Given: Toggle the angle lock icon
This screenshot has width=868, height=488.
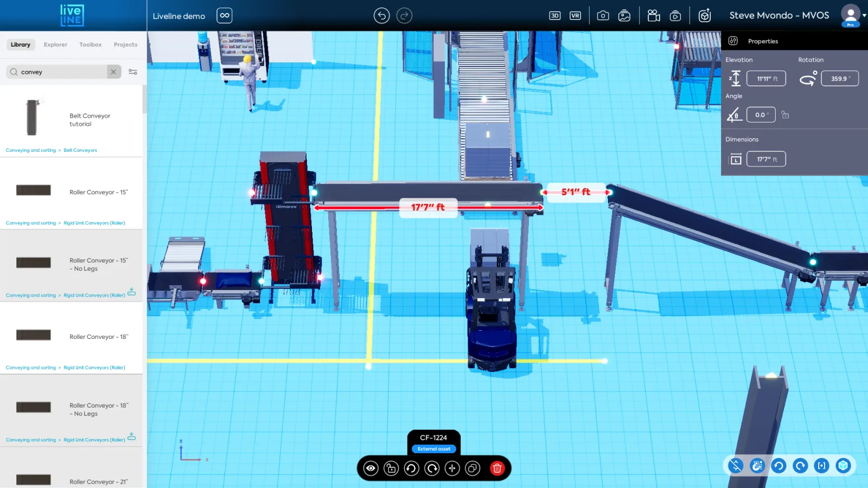Looking at the screenshot, I should (x=785, y=115).
